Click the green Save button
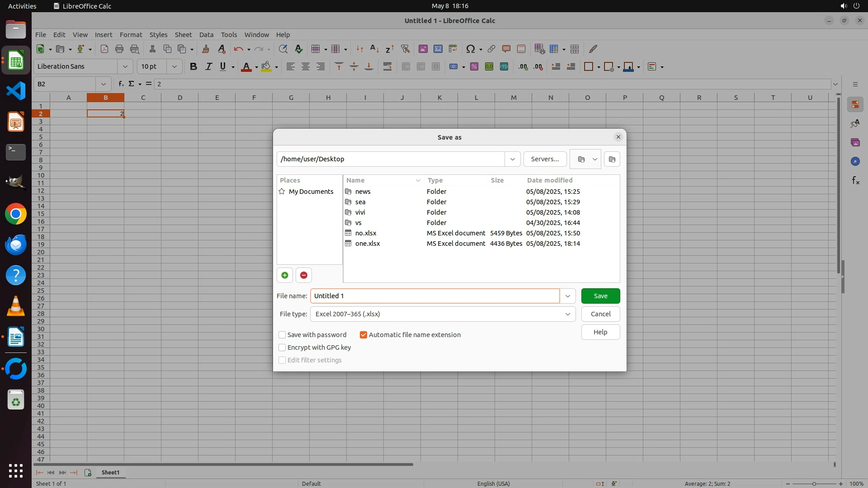 pyautogui.click(x=600, y=296)
